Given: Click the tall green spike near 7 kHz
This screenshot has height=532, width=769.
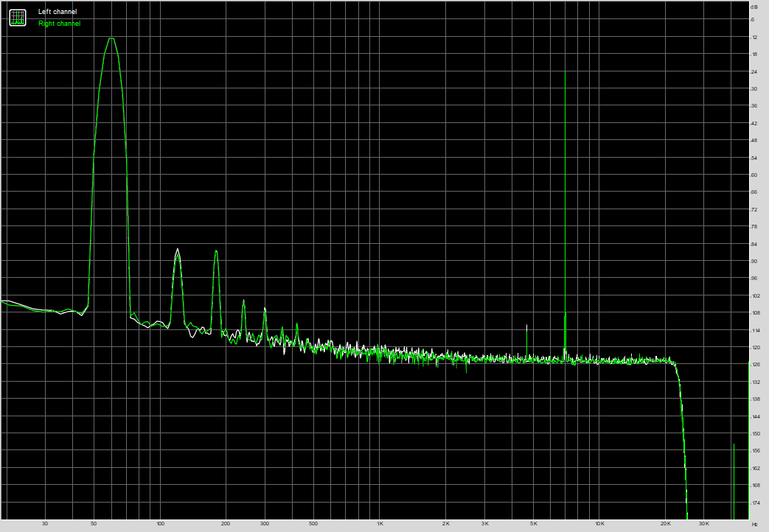Looking at the screenshot, I should pos(565,72).
